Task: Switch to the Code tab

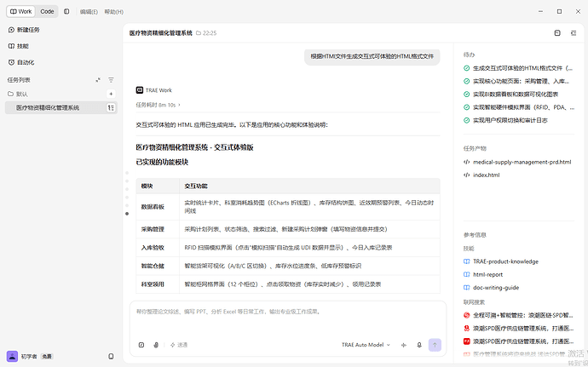Action: (47, 12)
